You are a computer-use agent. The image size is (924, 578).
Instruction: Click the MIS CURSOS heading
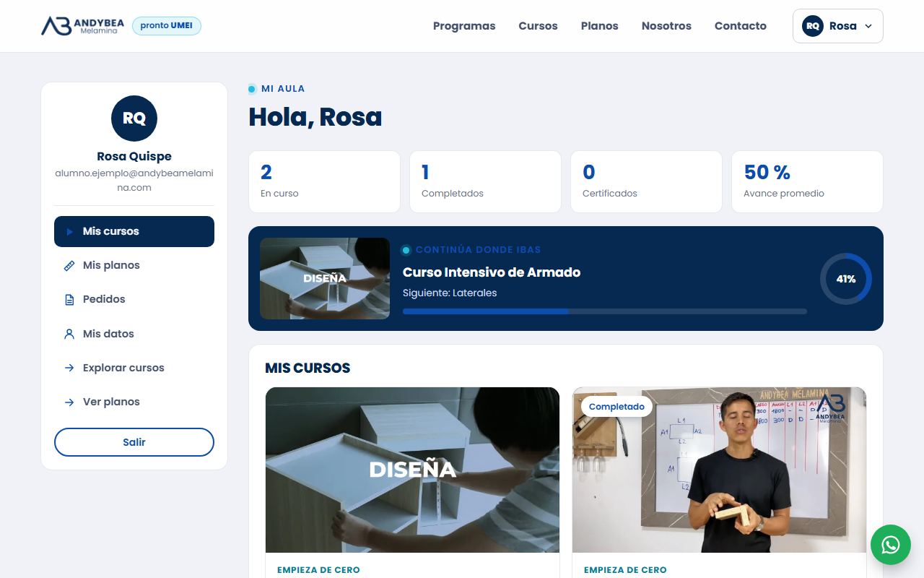tap(308, 368)
